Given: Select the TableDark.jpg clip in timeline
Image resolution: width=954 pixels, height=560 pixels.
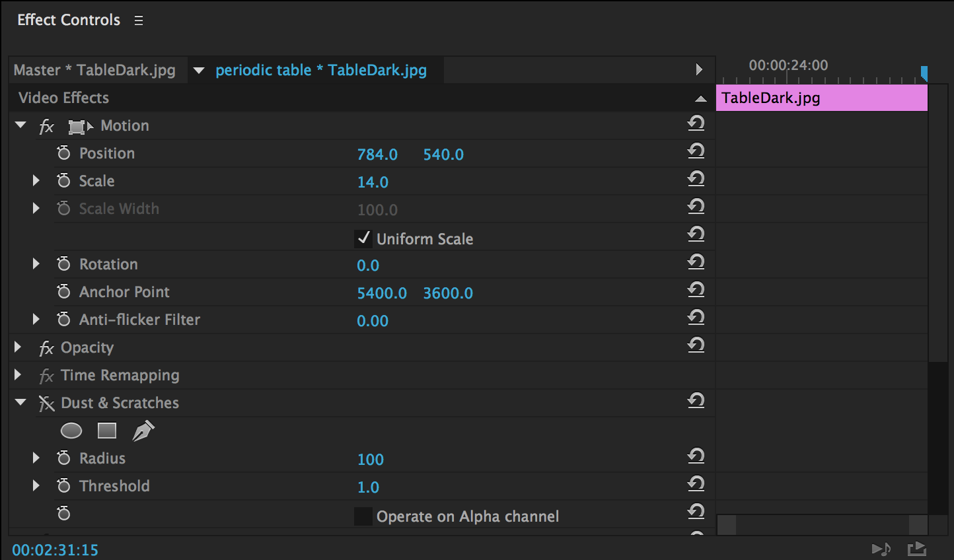Looking at the screenshot, I should tap(822, 98).
